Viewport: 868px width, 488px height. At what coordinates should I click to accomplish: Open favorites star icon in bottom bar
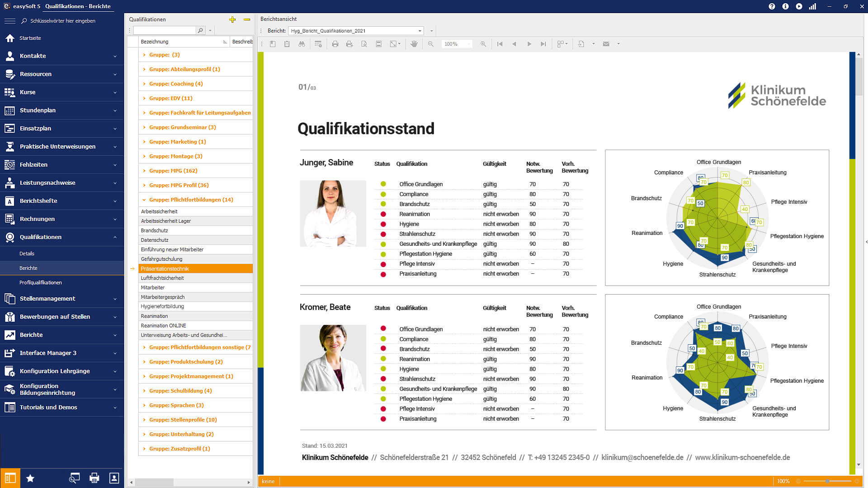point(30,478)
